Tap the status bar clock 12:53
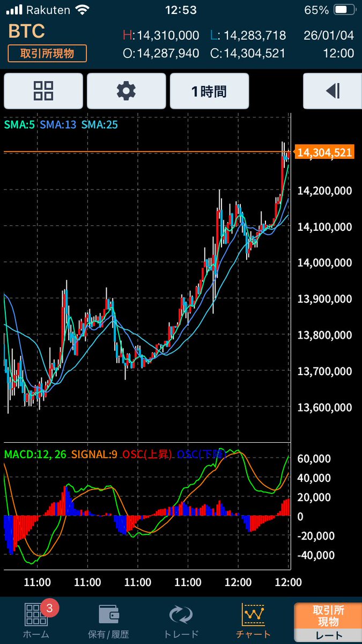362x644 pixels. 181,10
